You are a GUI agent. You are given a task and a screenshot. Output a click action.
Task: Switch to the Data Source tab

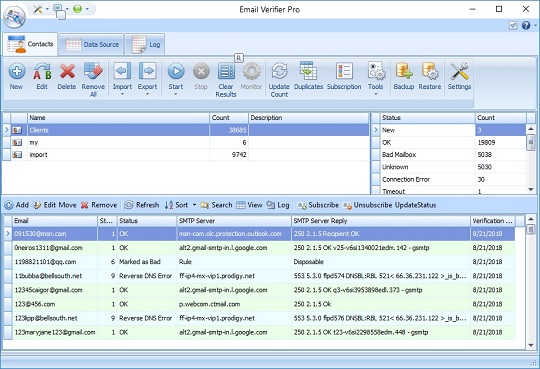pos(92,44)
